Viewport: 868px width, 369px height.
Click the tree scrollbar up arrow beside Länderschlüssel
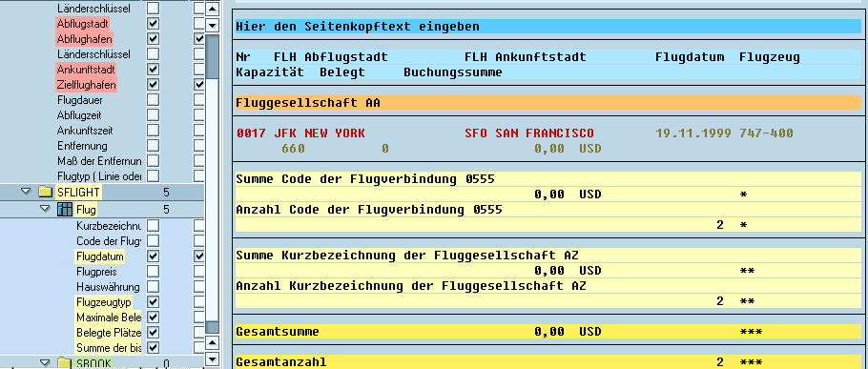213,10
